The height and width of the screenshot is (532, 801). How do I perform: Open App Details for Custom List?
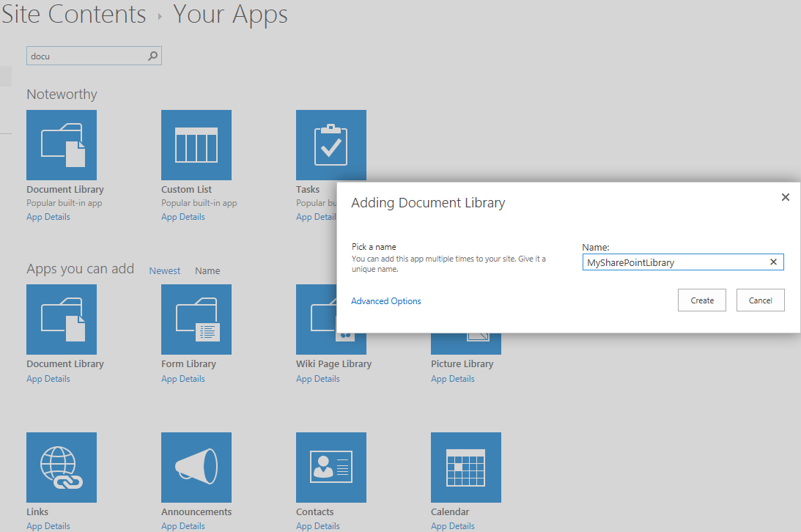pos(183,217)
